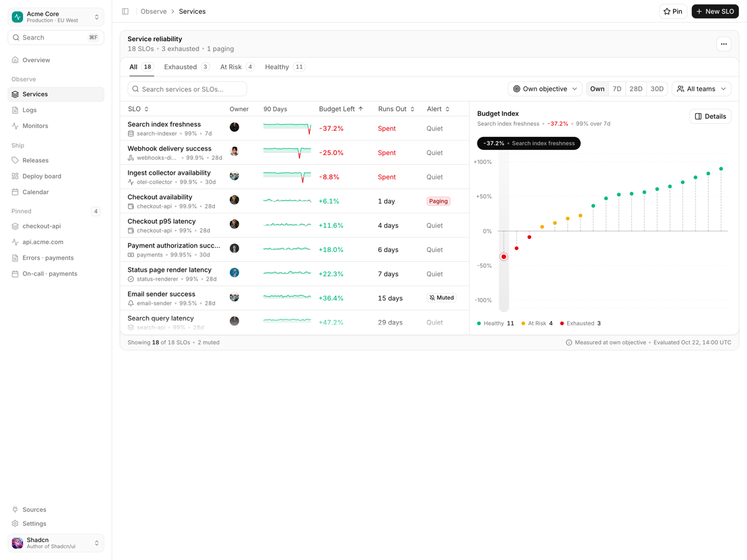Expand the Acme Core workspace switcher
This screenshot has height=560, width=747.
[x=56, y=17]
